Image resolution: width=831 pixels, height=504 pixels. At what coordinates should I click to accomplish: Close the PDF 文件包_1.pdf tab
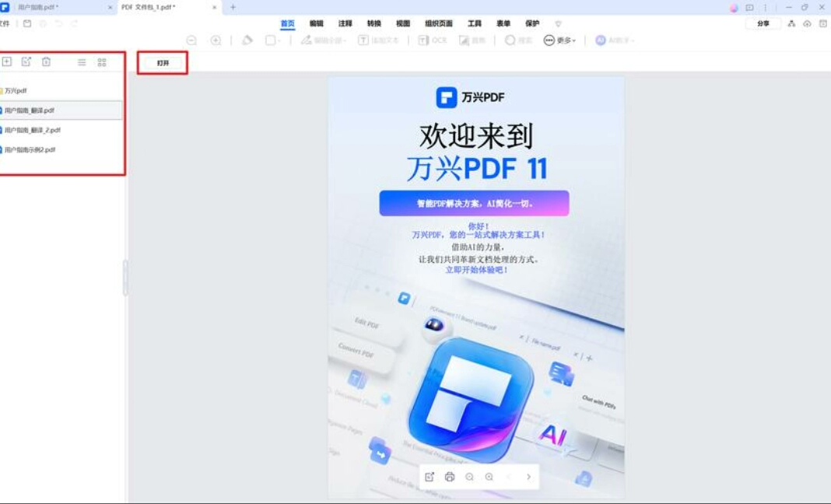pos(214,8)
